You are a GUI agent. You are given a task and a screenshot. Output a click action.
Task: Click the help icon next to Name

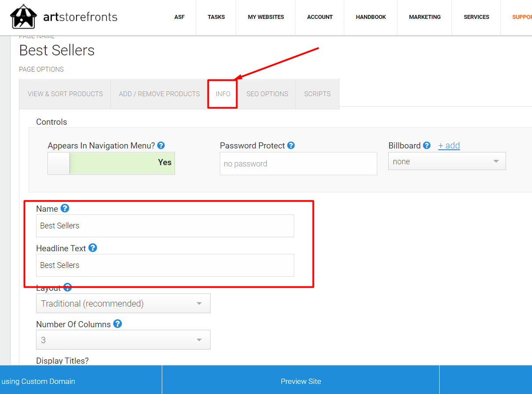(65, 208)
